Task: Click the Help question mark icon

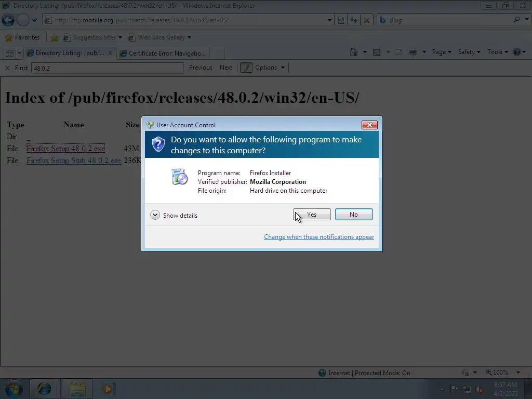Action: click(x=517, y=52)
